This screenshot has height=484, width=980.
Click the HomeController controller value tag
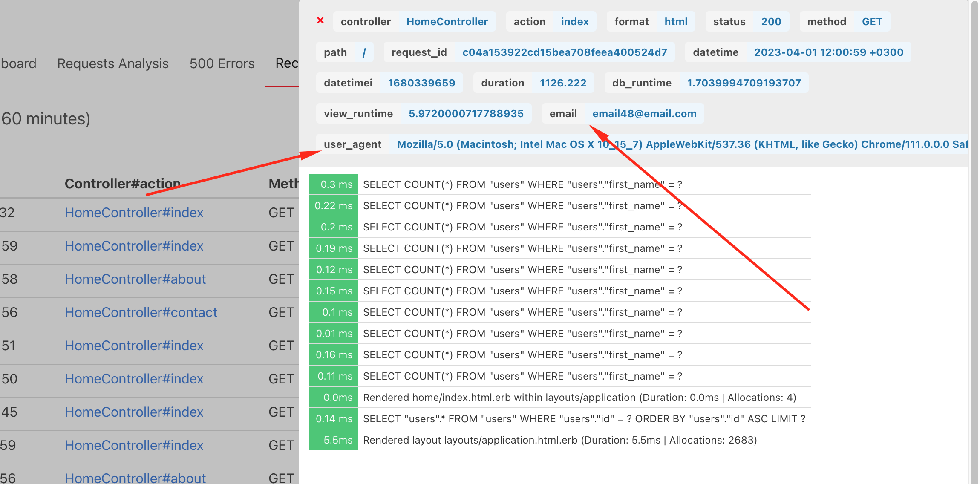click(x=447, y=22)
